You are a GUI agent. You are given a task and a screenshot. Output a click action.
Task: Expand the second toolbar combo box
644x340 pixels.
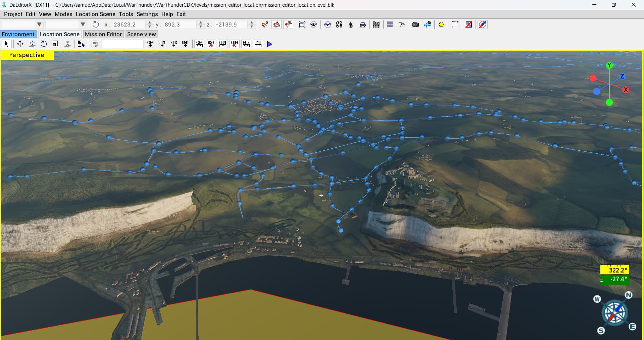coord(83,25)
